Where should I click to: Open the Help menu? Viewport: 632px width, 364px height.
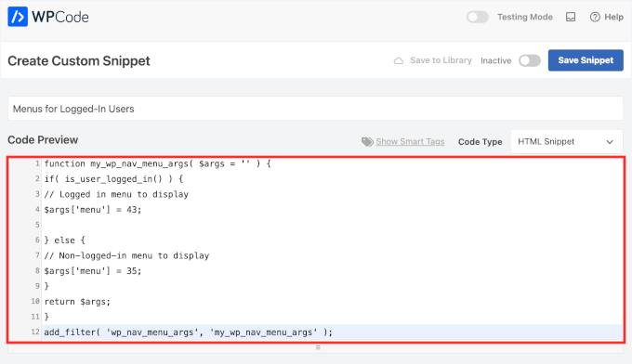606,17
